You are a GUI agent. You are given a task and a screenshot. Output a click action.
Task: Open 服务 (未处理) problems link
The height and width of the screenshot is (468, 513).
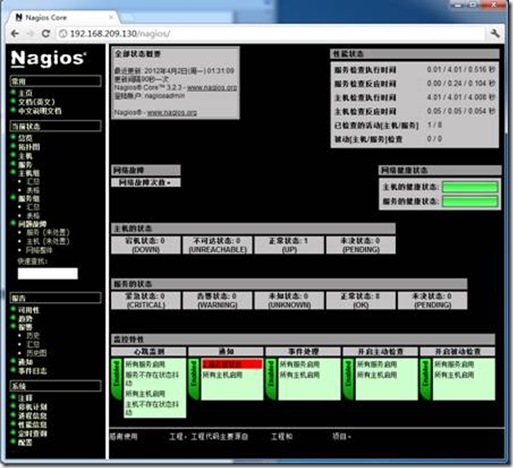pyautogui.click(x=48, y=232)
